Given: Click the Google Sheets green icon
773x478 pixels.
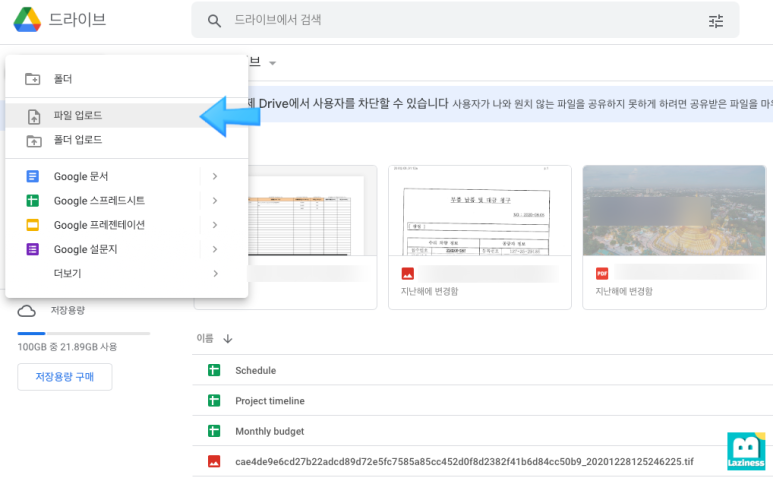Looking at the screenshot, I should point(33,201).
